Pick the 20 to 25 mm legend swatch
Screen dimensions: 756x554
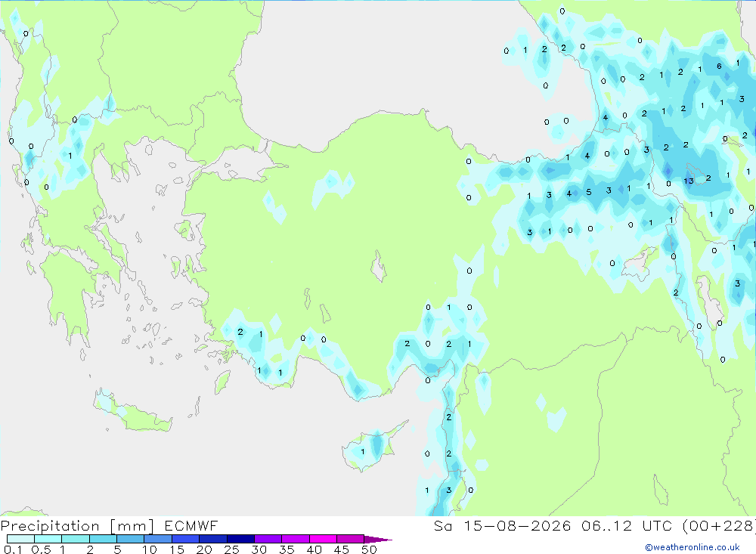[212, 539]
